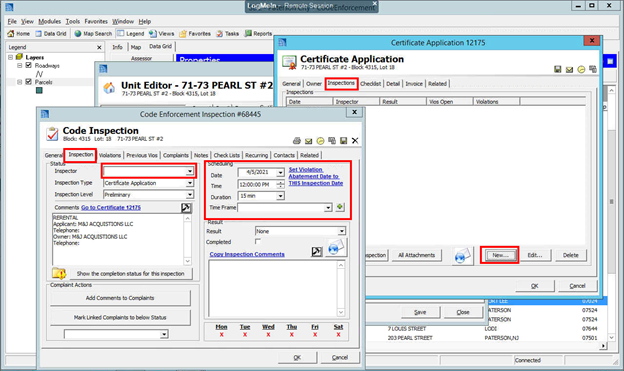
Task: Click Copy Inspection Comments link
Action: coord(247,254)
